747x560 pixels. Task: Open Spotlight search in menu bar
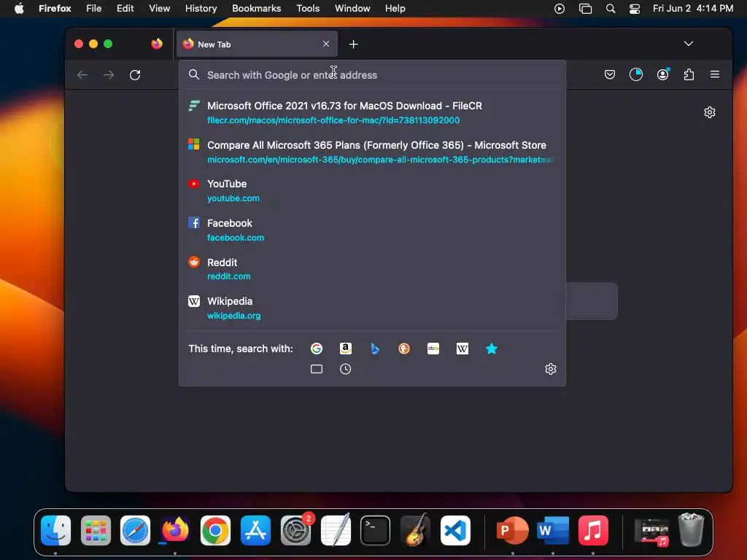611,9
